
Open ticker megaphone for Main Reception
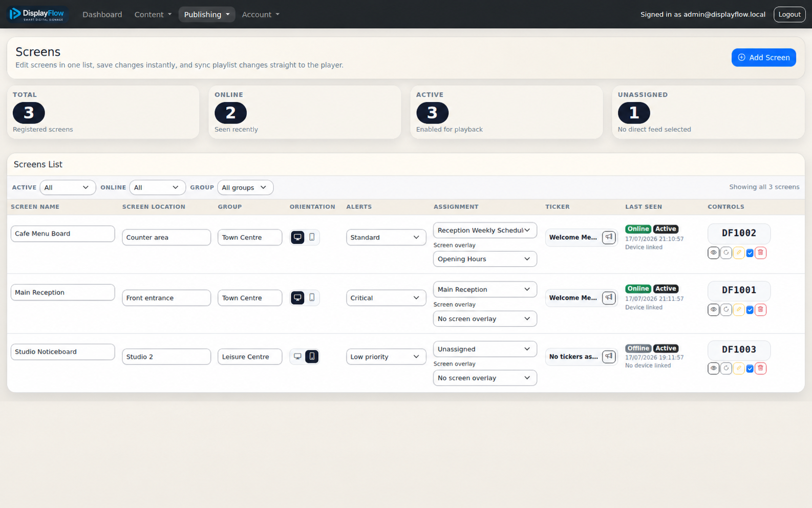tap(608, 298)
